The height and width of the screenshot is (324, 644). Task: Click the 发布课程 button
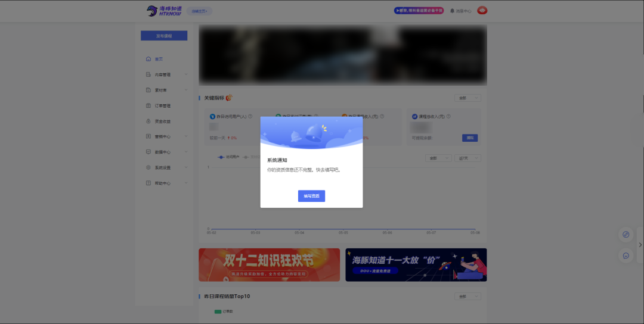pos(164,36)
